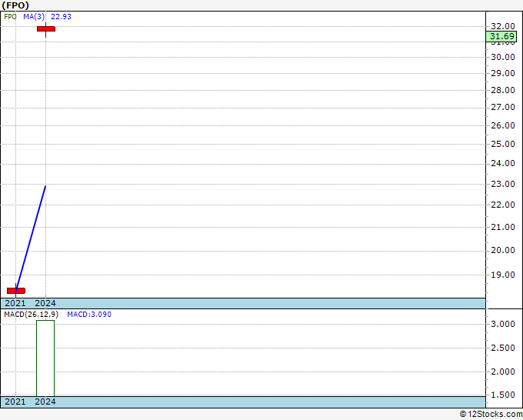Screen dimensions: 523x420
Task: Click the 19.00 price axis label
Action: [503, 275]
